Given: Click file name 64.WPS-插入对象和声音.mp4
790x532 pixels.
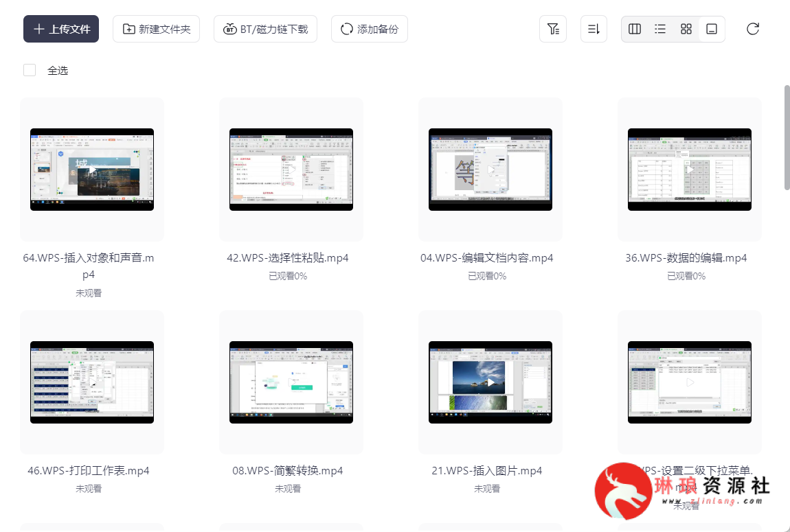Looking at the screenshot, I should tap(89, 266).
